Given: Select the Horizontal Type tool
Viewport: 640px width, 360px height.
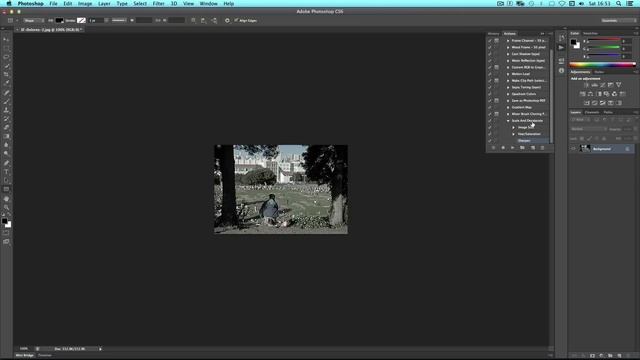Looking at the screenshot, I should click(x=6, y=171).
